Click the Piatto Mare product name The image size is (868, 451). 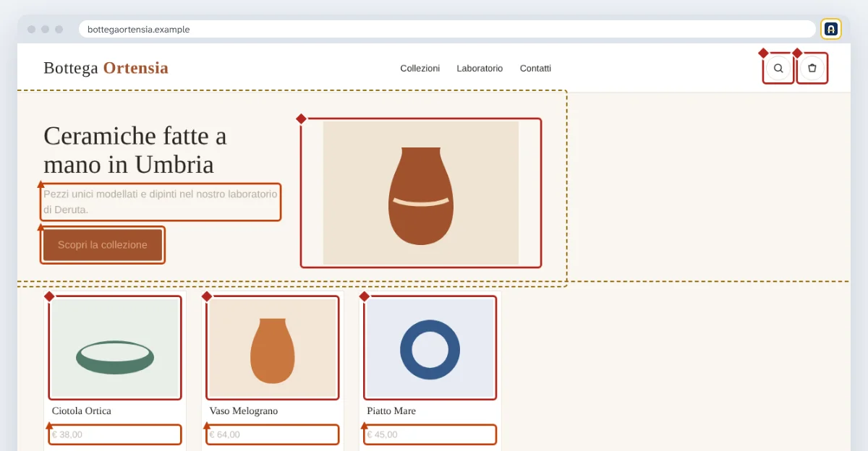pos(391,411)
